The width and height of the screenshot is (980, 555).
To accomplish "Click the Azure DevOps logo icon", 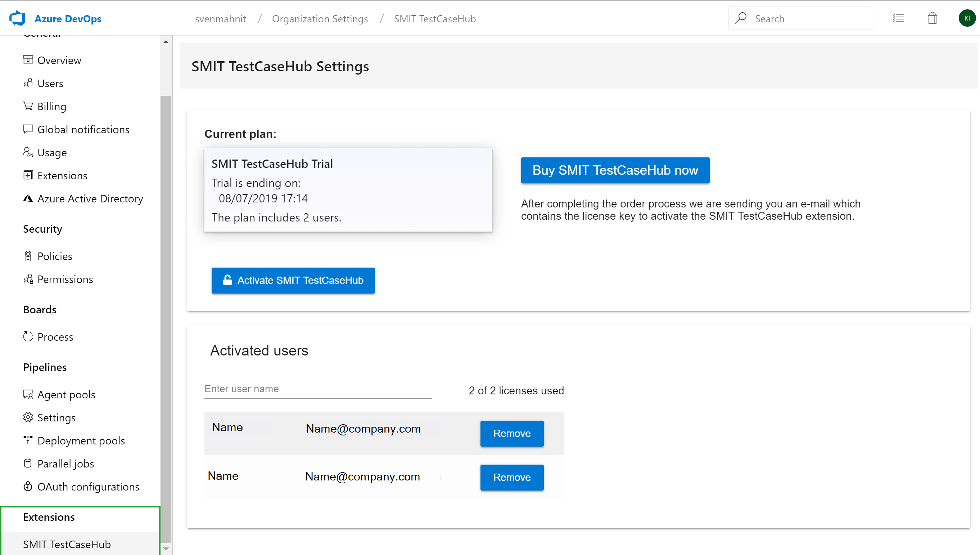I will pos(17,18).
